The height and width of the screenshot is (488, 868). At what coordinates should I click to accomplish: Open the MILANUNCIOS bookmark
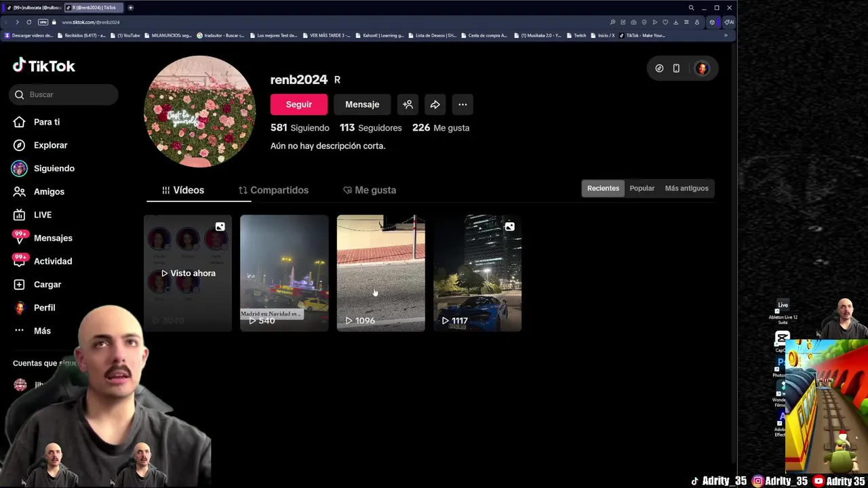point(167,35)
